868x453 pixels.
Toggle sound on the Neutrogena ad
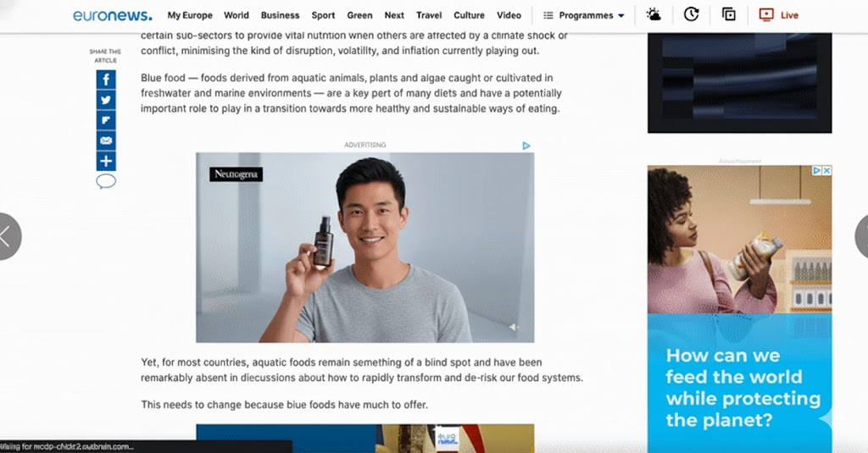point(513,327)
